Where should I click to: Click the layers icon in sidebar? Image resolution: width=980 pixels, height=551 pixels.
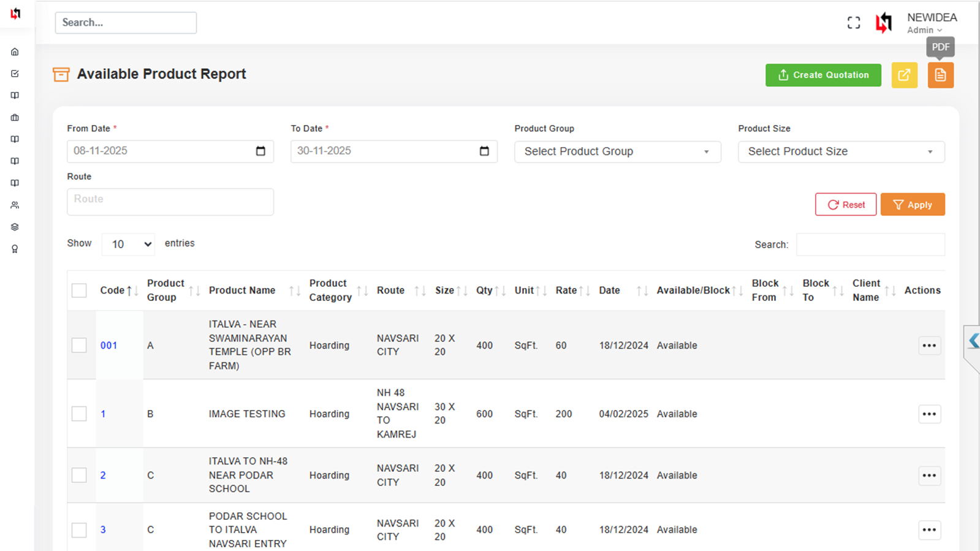(x=15, y=227)
